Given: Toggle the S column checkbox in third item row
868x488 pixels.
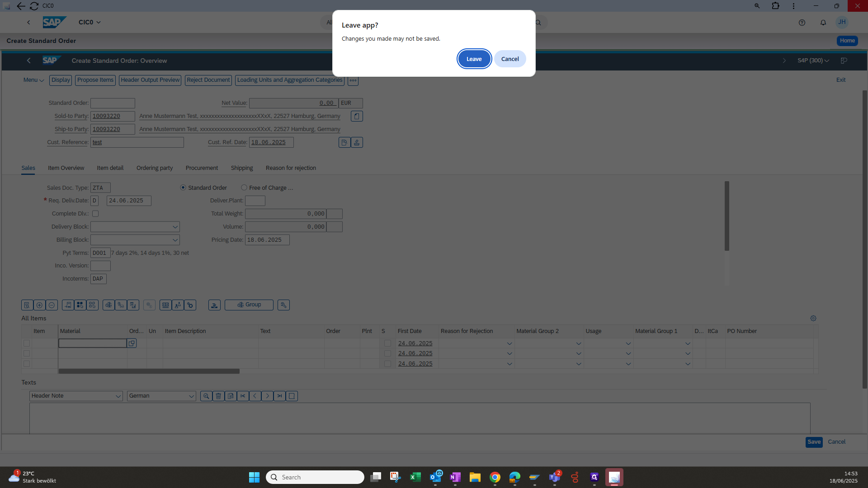Looking at the screenshot, I should point(387,364).
